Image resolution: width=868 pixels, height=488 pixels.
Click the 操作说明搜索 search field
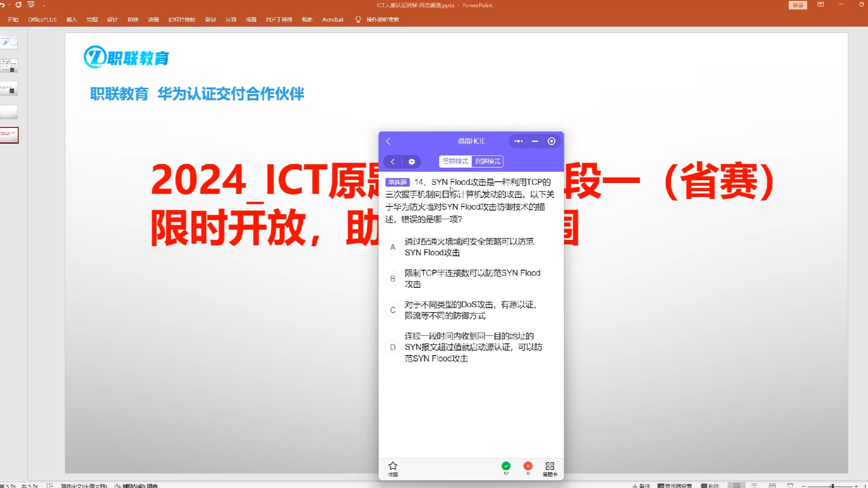pos(382,19)
